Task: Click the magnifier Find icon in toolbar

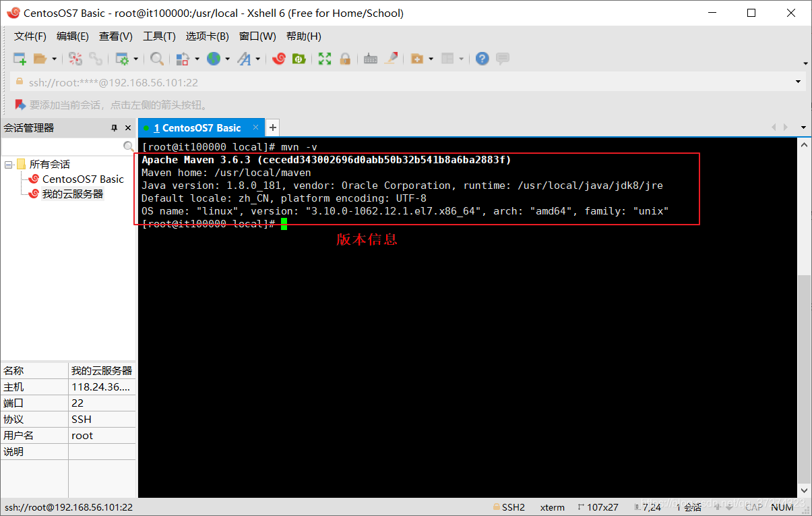Action: click(x=157, y=59)
